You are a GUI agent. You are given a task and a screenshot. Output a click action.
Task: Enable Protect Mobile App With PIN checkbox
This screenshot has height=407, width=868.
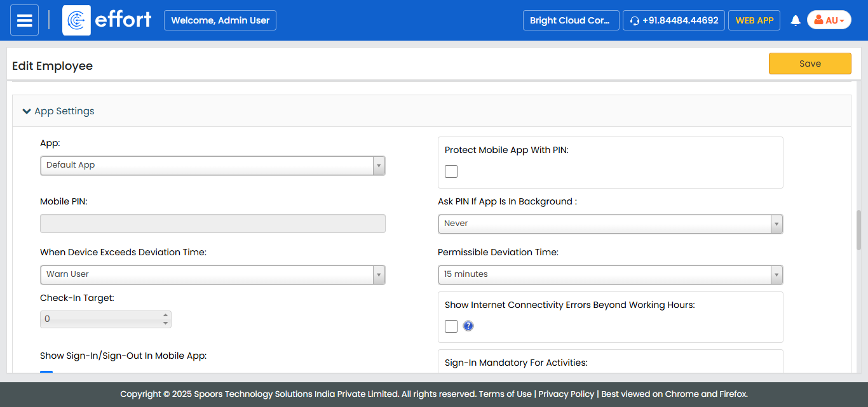(x=451, y=171)
